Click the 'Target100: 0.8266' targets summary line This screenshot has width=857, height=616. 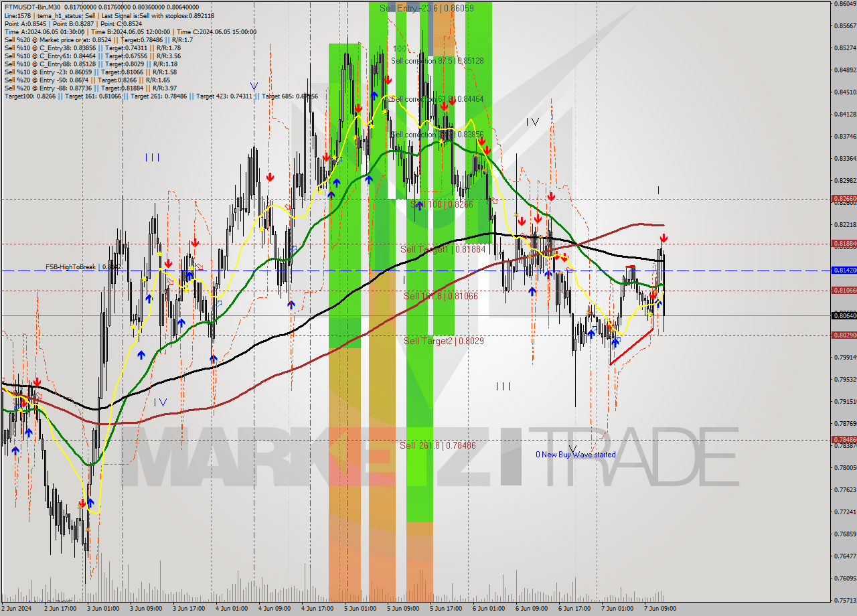click(x=161, y=96)
